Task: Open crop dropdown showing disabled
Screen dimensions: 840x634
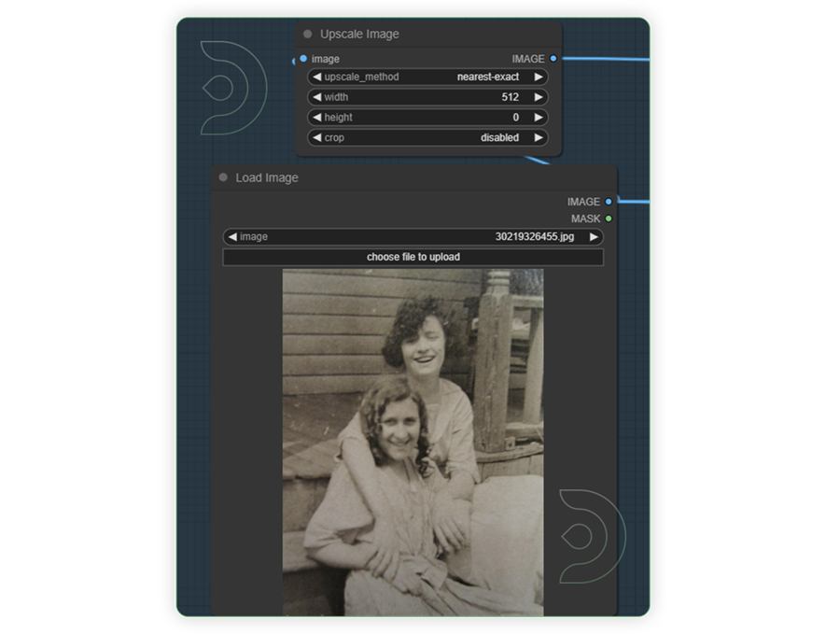Action: click(x=427, y=138)
